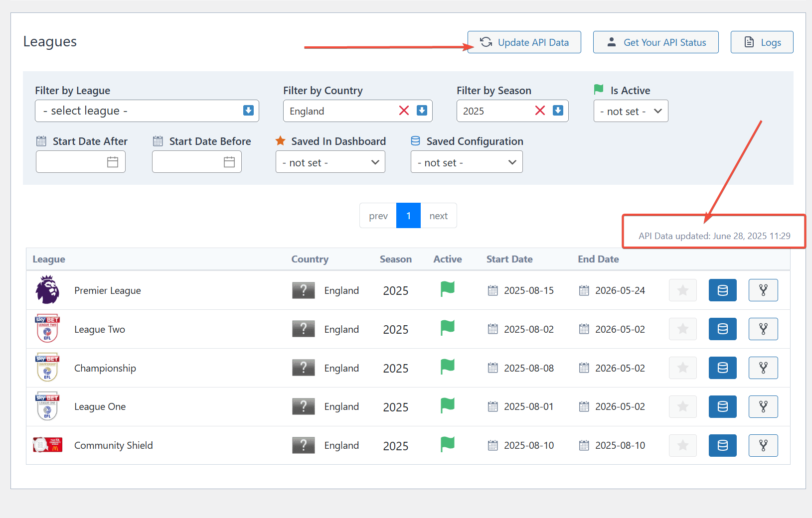The image size is (812, 518).
Task: Focus the Start Date Before field
Action: click(x=197, y=162)
